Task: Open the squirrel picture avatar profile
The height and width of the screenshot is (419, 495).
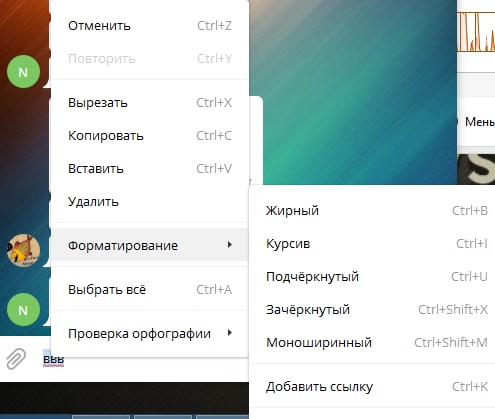Action: 23,250
